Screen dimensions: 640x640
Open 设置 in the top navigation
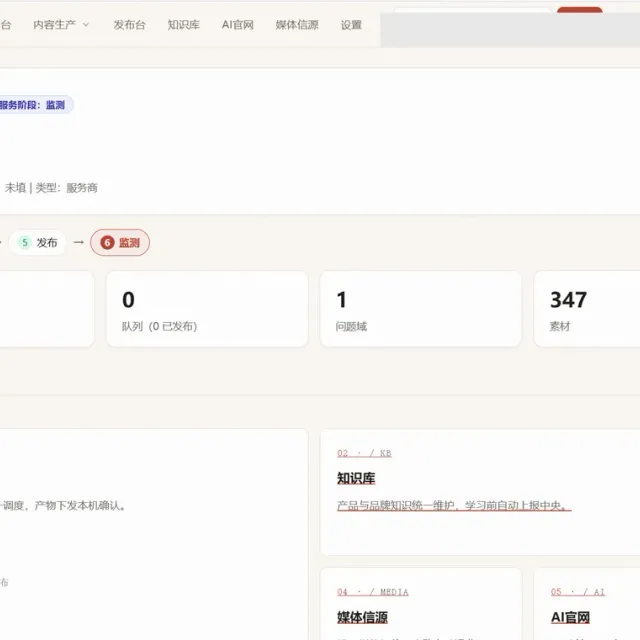point(351,25)
